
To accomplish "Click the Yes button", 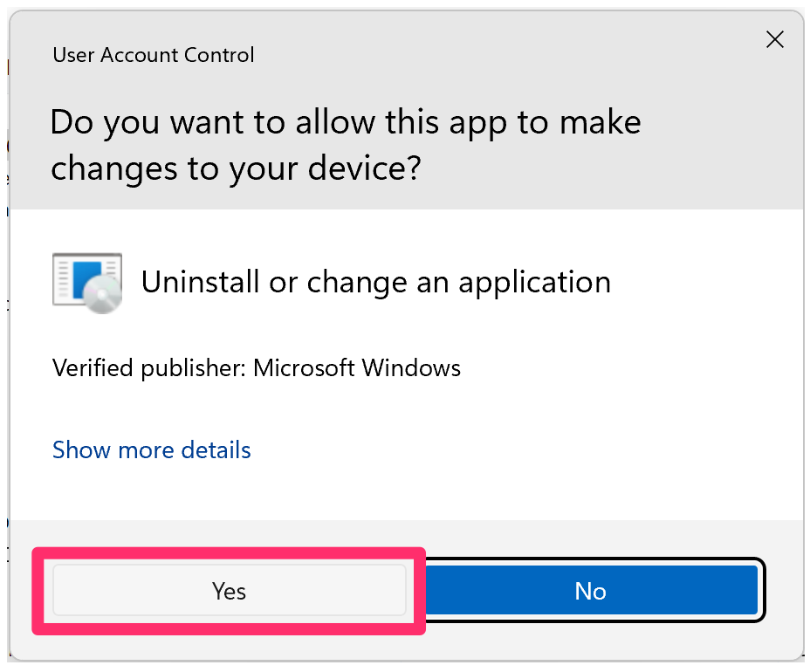I will [229, 591].
